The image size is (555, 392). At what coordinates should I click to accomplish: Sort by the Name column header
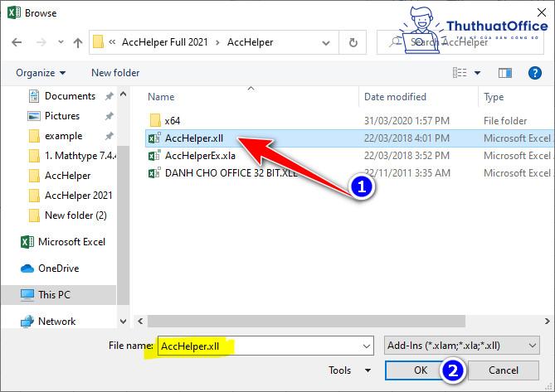pos(161,97)
